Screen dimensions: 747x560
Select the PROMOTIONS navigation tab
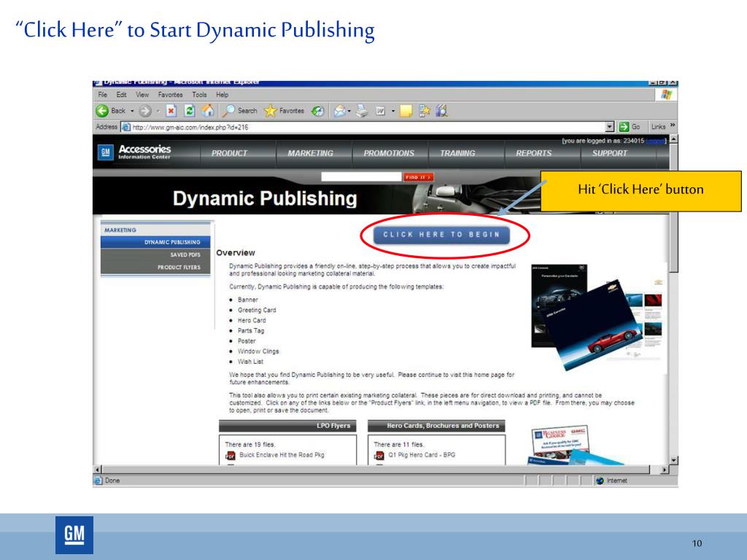coord(389,153)
